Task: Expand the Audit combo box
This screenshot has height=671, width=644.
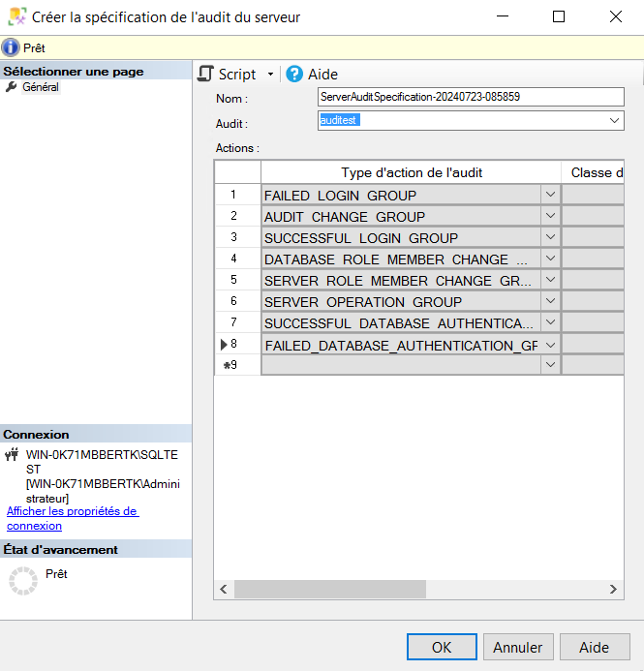Action: click(x=615, y=121)
